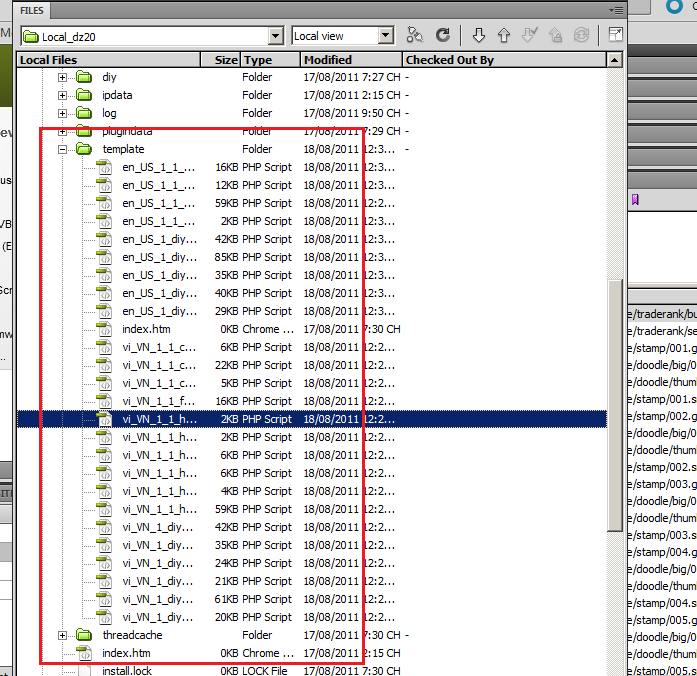
Task: Select the vi_VN_1_1_h 4KB PHP script
Action: [x=160, y=491]
